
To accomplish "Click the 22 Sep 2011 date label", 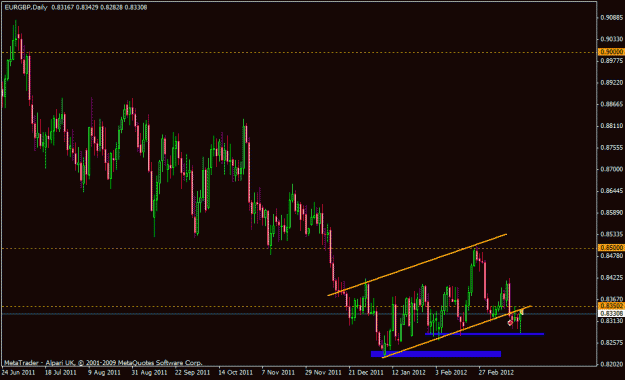I will click(192, 372).
